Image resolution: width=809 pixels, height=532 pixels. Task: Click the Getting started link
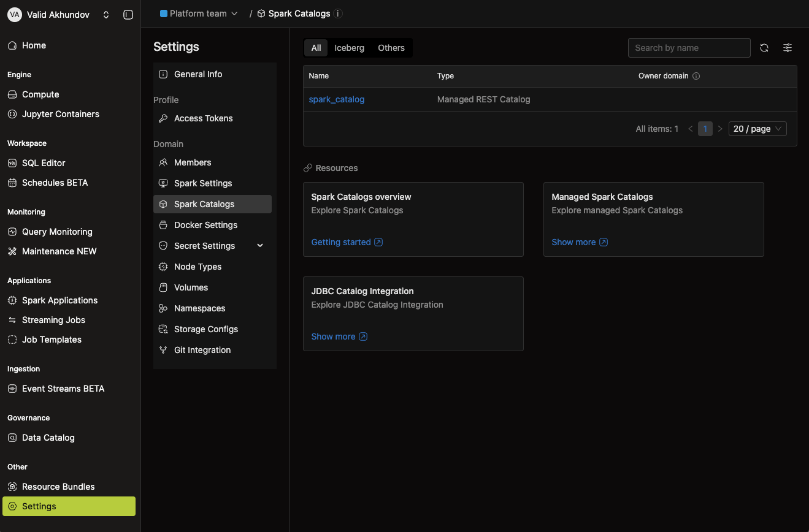click(x=347, y=242)
